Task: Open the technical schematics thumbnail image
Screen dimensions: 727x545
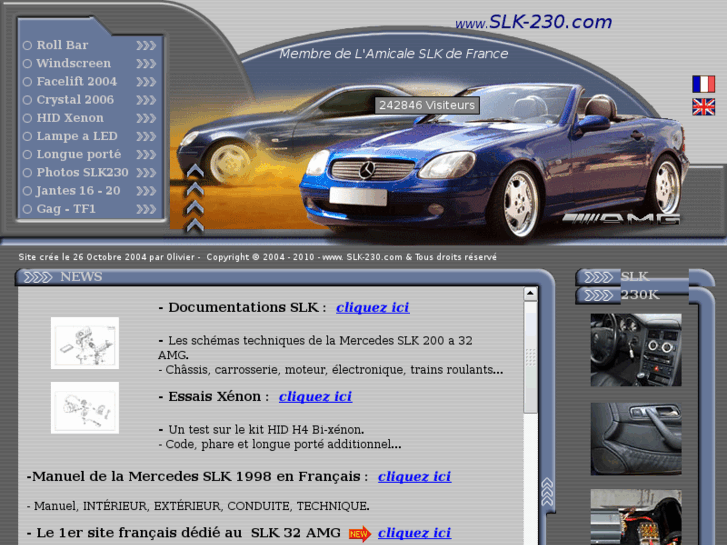Action: pos(85,343)
